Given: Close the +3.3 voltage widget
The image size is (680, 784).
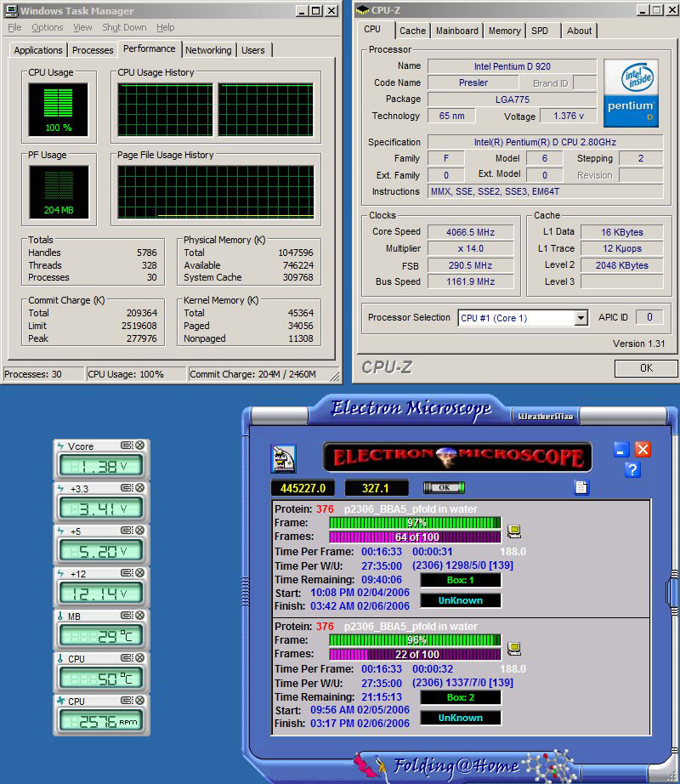Looking at the screenshot, I should click(x=140, y=487).
